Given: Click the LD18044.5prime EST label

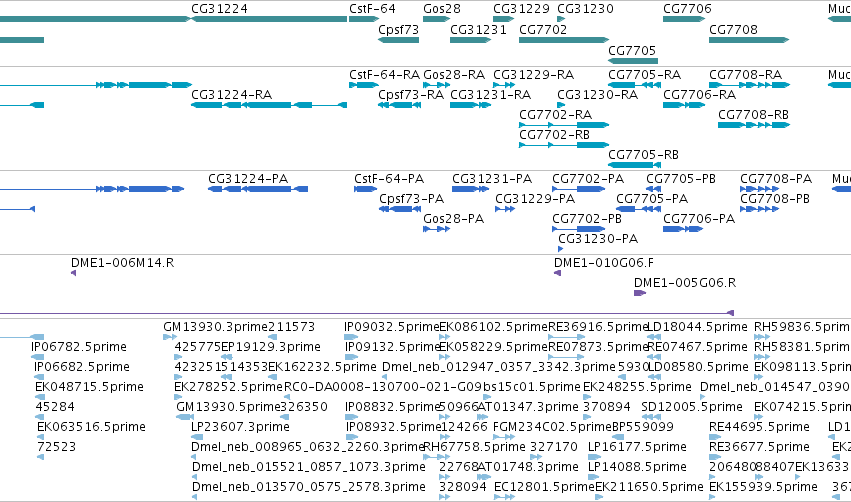Looking at the screenshot, I should coord(697,327).
